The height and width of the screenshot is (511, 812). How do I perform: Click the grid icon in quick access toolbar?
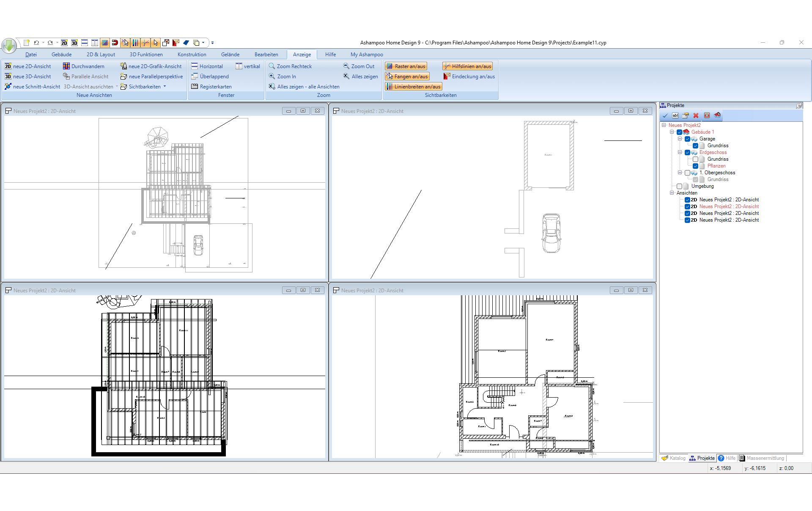pos(104,43)
